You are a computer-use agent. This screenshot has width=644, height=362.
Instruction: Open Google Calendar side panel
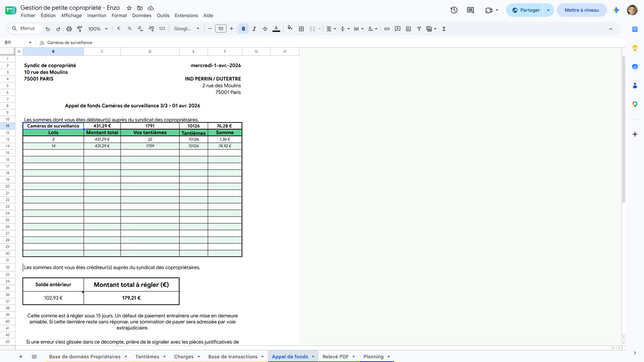[x=634, y=29]
